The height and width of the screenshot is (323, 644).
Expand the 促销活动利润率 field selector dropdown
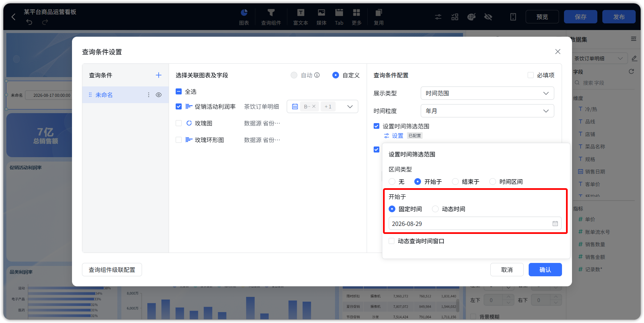(x=350, y=106)
